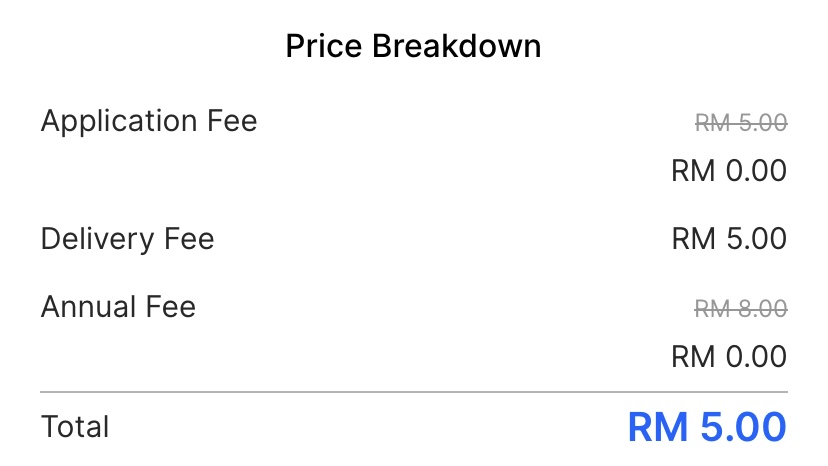The height and width of the screenshot is (466, 828).
Task: Select the Delivery Fee label
Action: pyautogui.click(x=127, y=239)
